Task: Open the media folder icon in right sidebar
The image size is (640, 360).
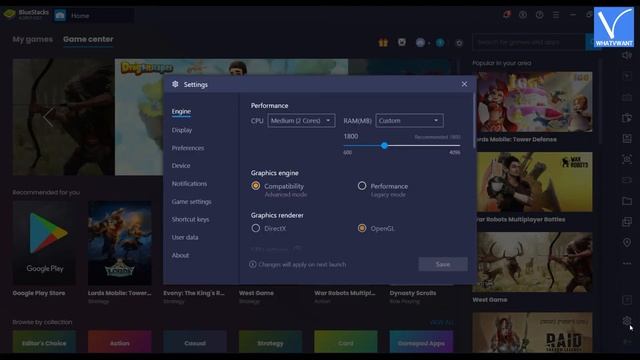Action: (627, 201)
